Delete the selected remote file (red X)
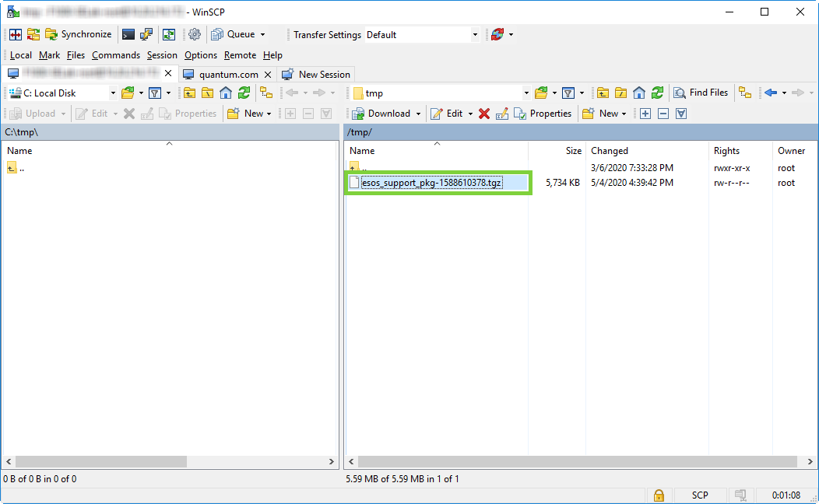 point(484,114)
